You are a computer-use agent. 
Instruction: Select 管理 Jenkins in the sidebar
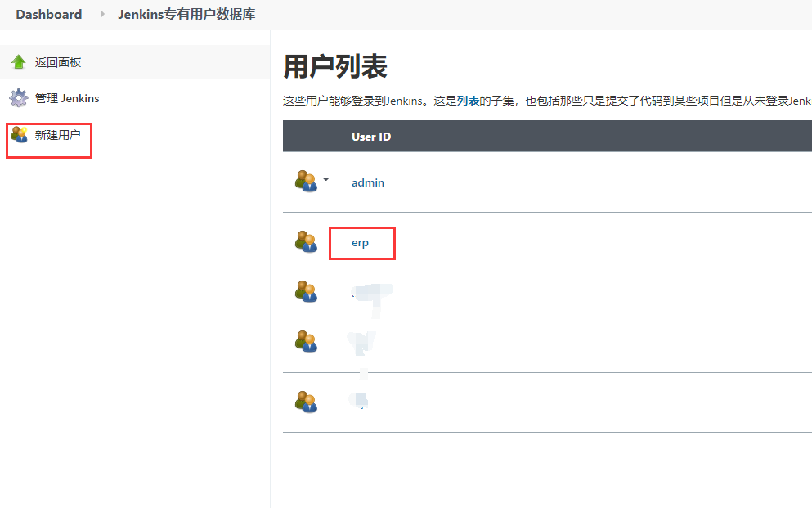tap(67, 98)
